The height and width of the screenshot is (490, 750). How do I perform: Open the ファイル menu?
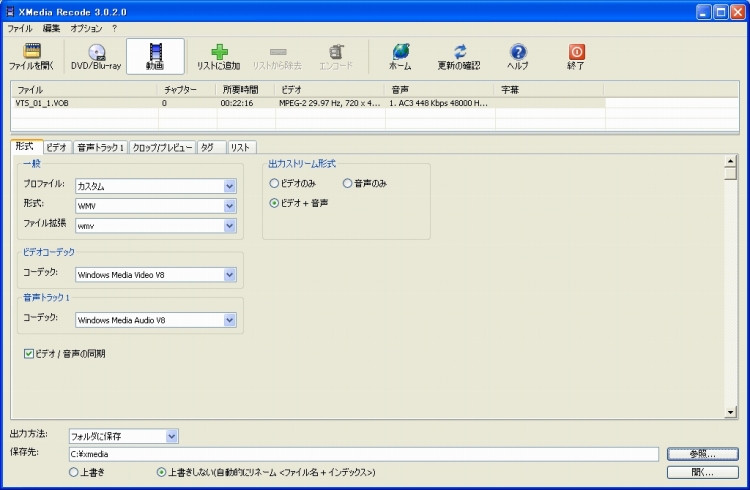(20, 28)
